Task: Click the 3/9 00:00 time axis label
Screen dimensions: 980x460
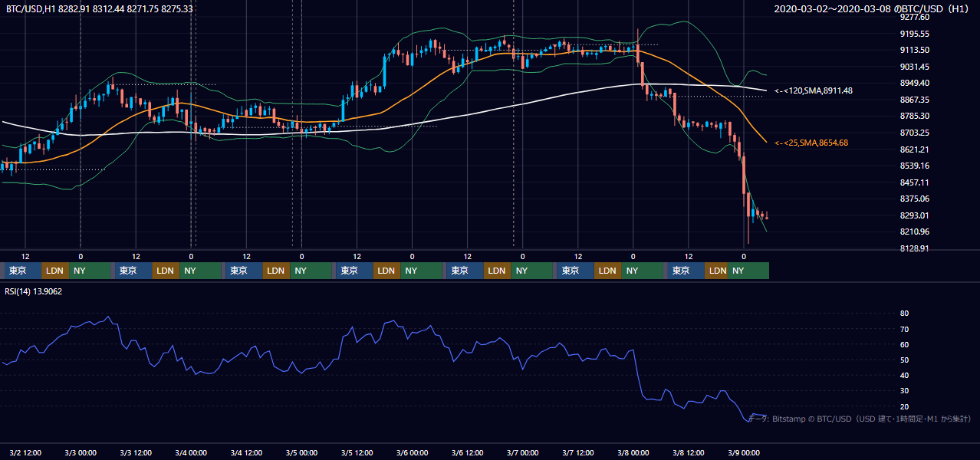Action: [x=743, y=452]
